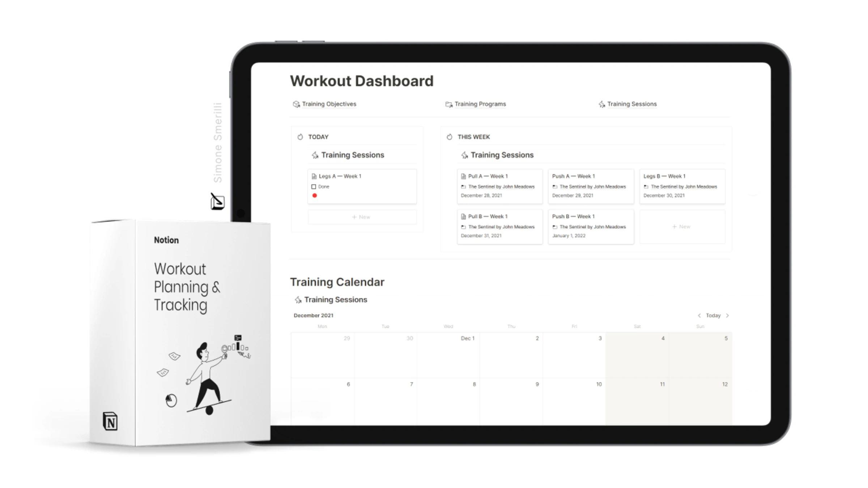Toggle the Done checkbox on Legs A Week 1
The height and width of the screenshot is (488, 868).
click(x=314, y=187)
